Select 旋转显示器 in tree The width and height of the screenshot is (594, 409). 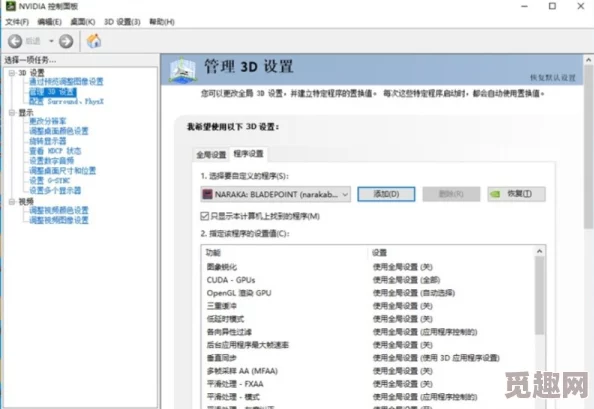pos(48,141)
